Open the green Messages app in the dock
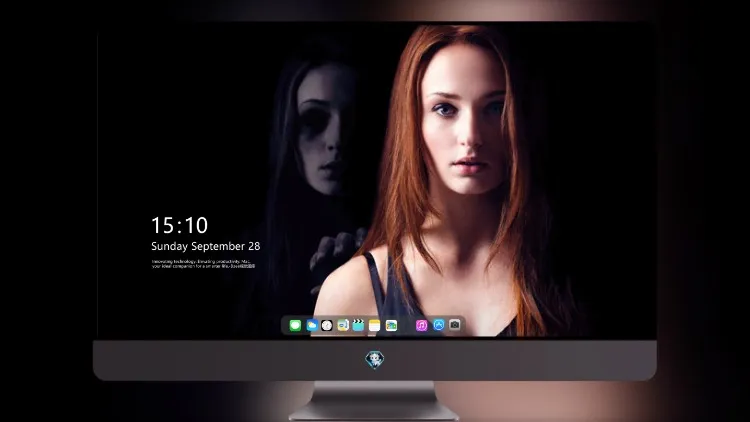Image resolution: width=750 pixels, height=422 pixels. pos(295,326)
